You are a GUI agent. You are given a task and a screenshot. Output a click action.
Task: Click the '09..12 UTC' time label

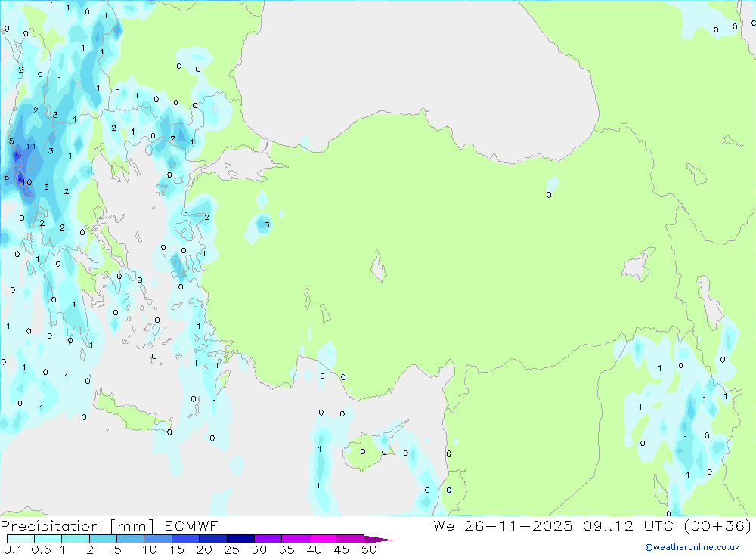click(x=629, y=526)
